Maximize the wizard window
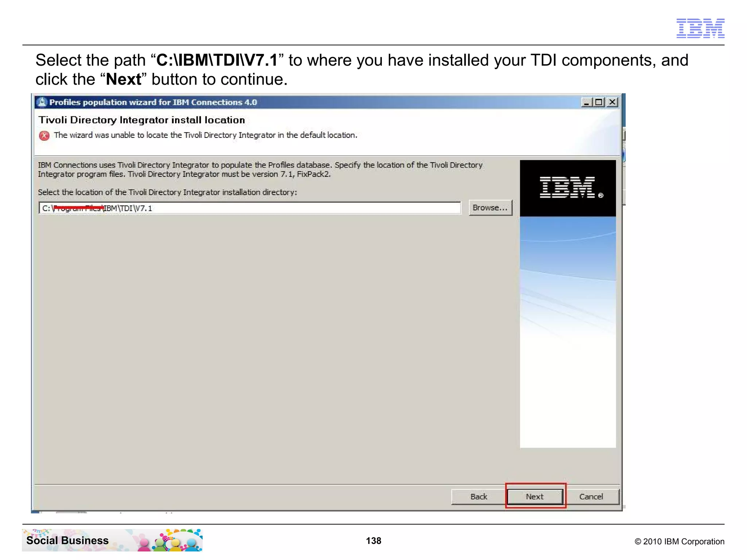 599,102
